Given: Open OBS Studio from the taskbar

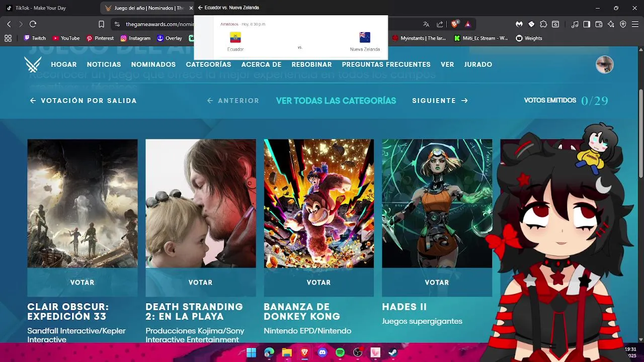Looking at the screenshot, I should point(358,352).
